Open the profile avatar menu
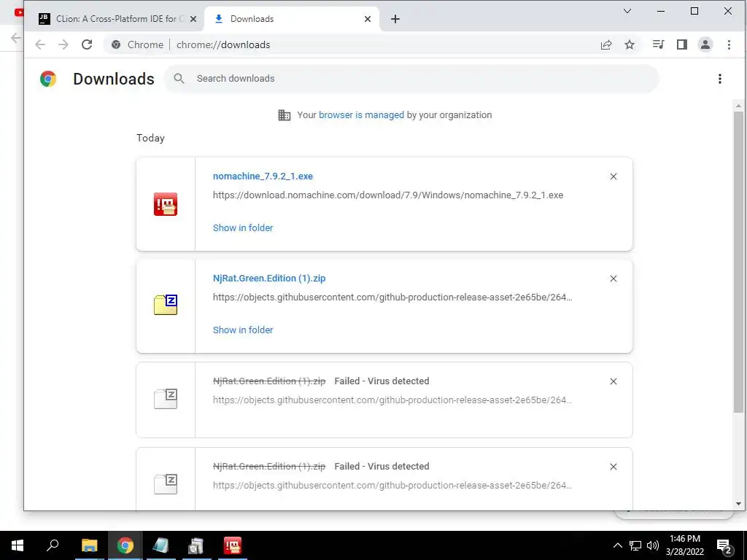 [x=705, y=44]
